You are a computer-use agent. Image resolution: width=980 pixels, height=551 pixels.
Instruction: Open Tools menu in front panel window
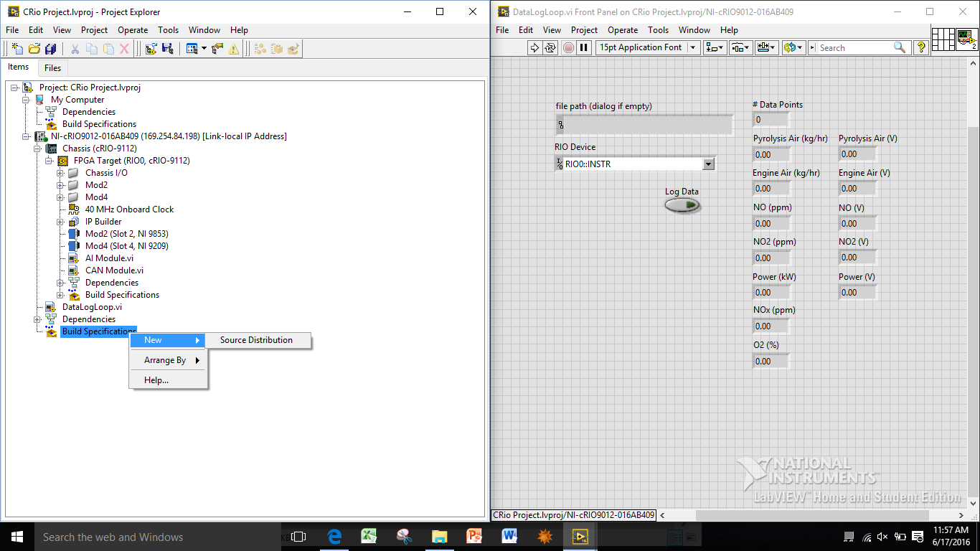[x=658, y=30]
